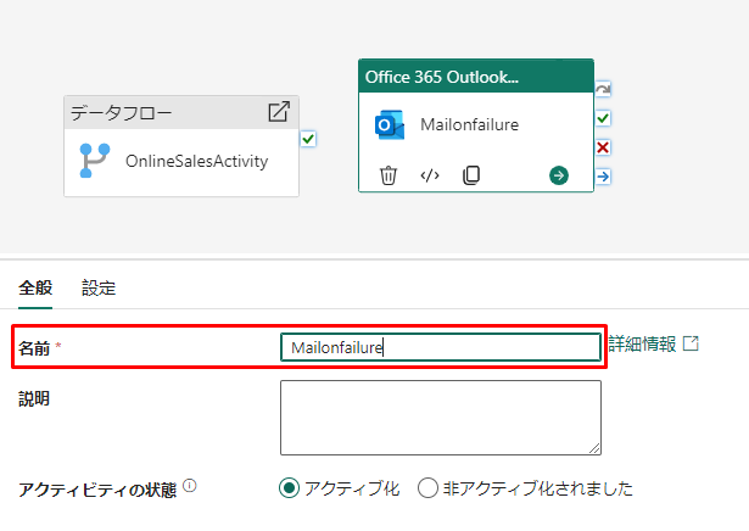Screen dimensions: 749x531
Task: Select the green success connector on Outlook activity
Action: click(603, 119)
